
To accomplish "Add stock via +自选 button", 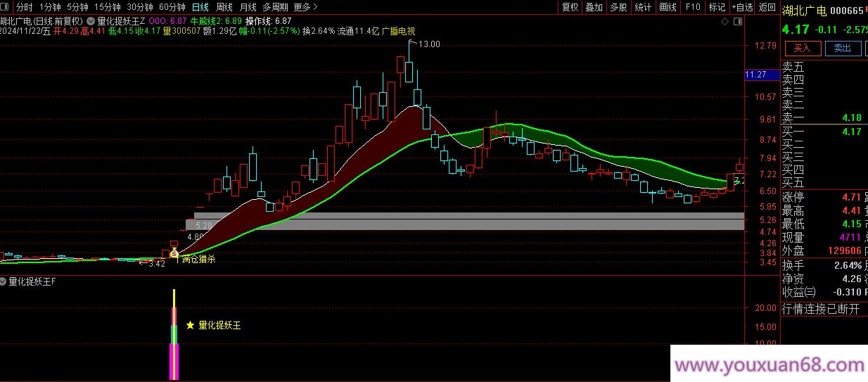I will click(x=741, y=7).
